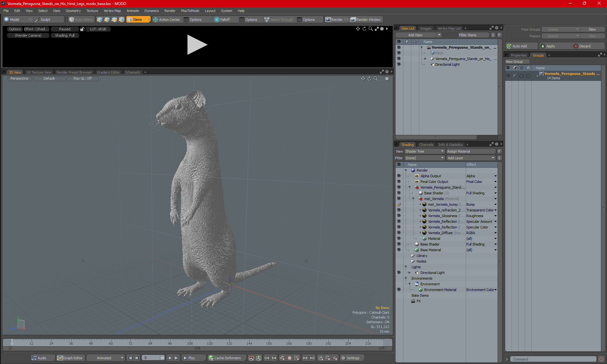Toggle visibility of Directional Light in Item List

coord(399,64)
